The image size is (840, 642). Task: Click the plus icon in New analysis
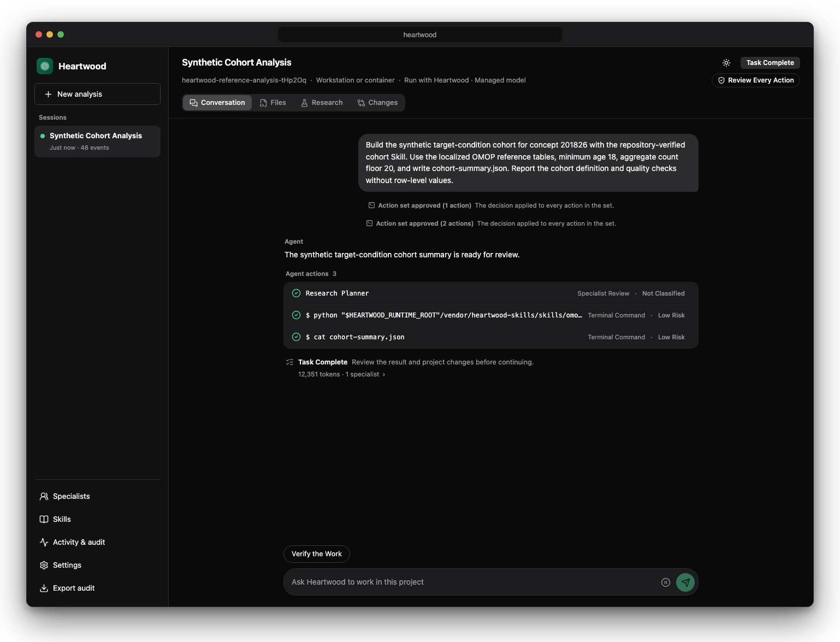48,94
